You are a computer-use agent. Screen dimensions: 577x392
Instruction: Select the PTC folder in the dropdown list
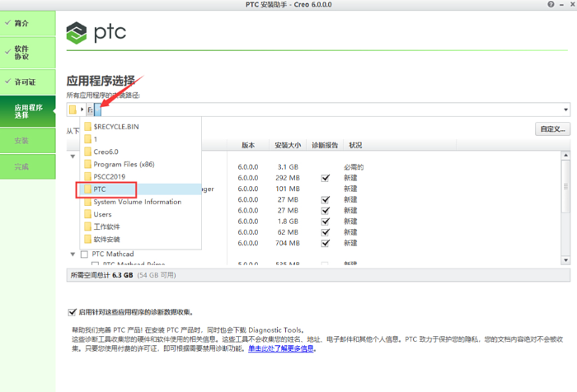pos(107,189)
